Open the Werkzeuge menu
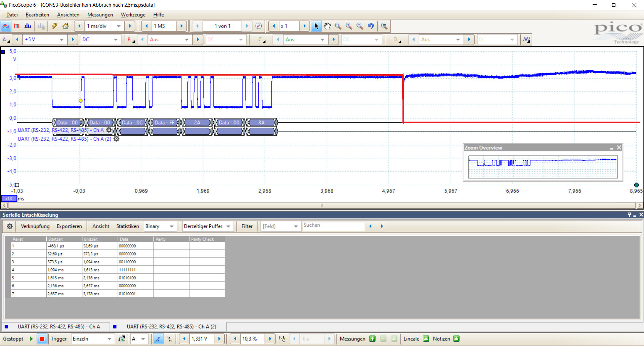Viewport: 644px width, 346px height. click(133, 15)
